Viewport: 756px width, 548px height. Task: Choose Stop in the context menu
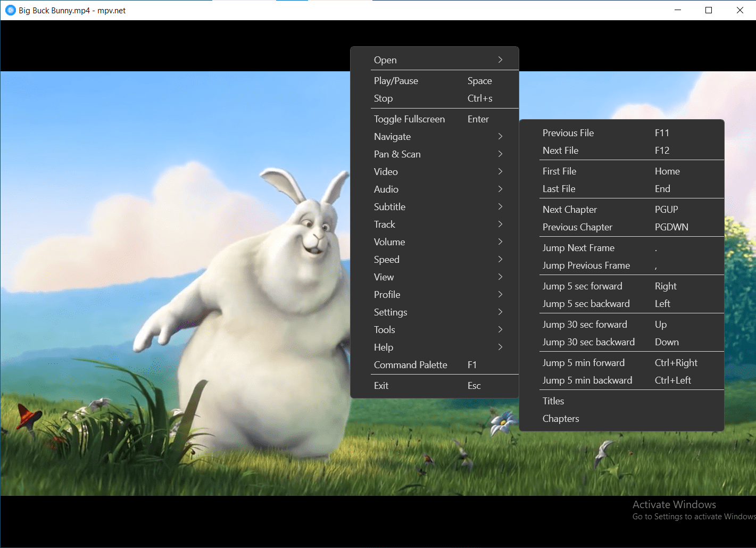[x=435, y=98]
